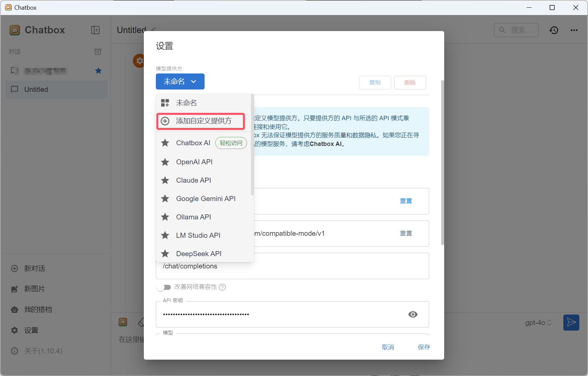Click the grid icon beside 未命名 in list
588x376 pixels.
coord(165,103)
